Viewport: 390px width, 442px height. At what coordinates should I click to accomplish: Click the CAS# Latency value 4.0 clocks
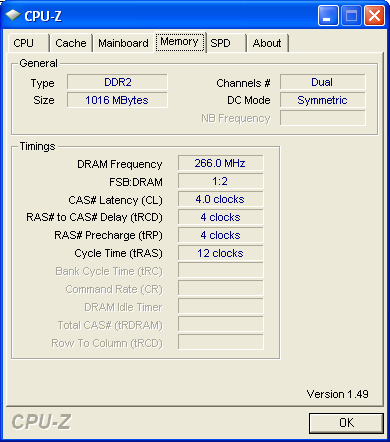[x=220, y=199]
